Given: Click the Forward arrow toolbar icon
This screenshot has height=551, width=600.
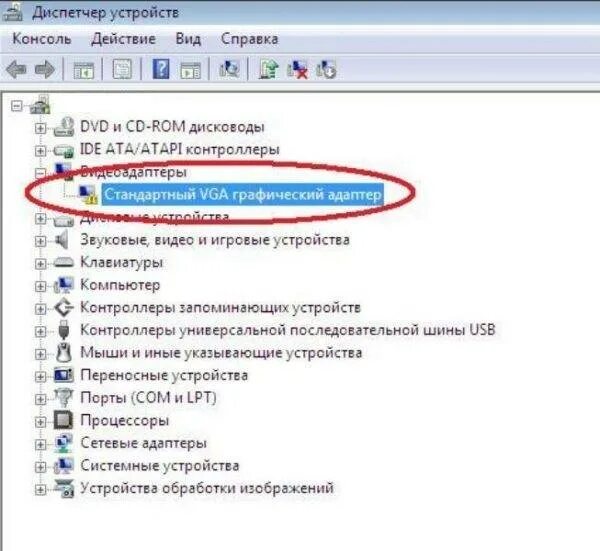Looking at the screenshot, I should pyautogui.click(x=44, y=69).
